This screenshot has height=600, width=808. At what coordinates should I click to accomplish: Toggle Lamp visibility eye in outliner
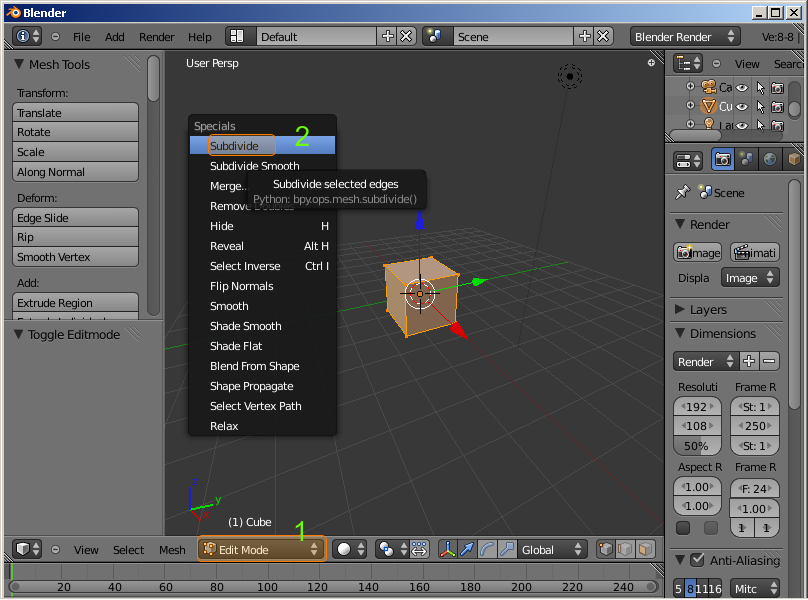pos(742,125)
